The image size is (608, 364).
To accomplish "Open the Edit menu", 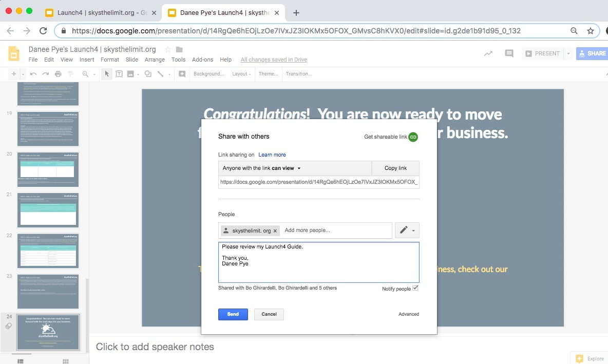I will [x=49, y=60].
